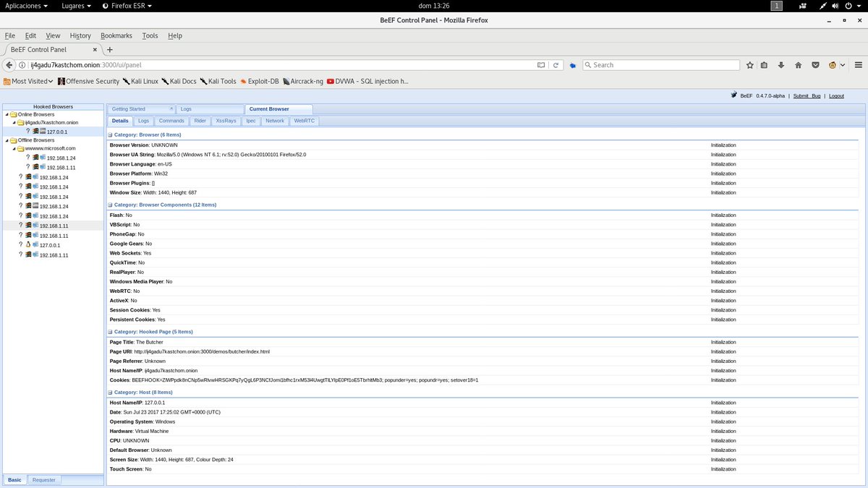This screenshot has height=488, width=868.
Task: Click the blue extension icon beside search
Action: pos(573,65)
